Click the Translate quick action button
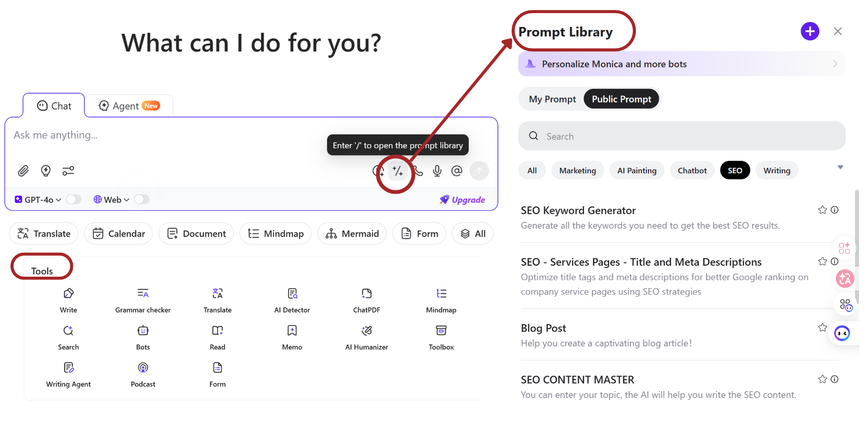 tap(44, 233)
